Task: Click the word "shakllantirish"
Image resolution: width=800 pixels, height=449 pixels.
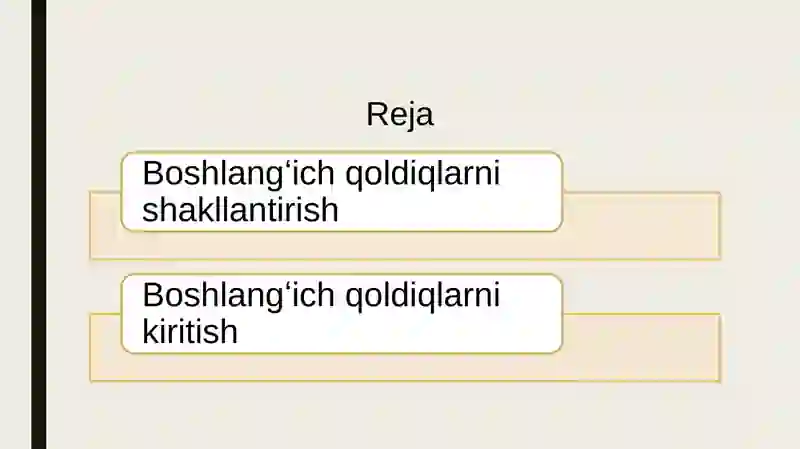Action: click(240, 210)
